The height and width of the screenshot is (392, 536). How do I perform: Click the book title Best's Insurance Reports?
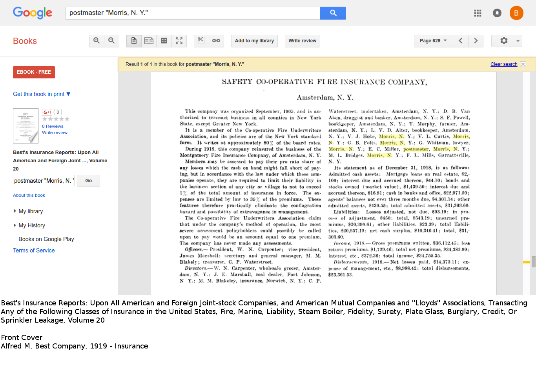coord(60,160)
